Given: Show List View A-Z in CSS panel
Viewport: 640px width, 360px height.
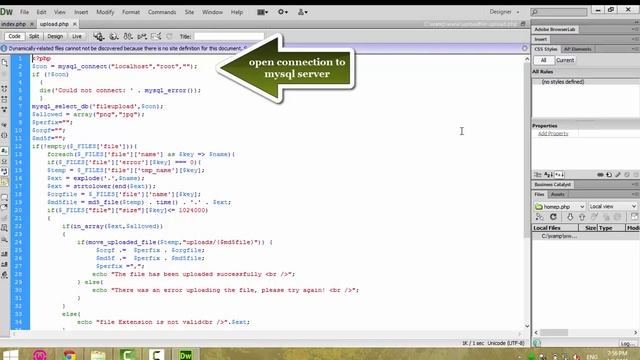Looking at the screenshot, I should click(549, 175).
